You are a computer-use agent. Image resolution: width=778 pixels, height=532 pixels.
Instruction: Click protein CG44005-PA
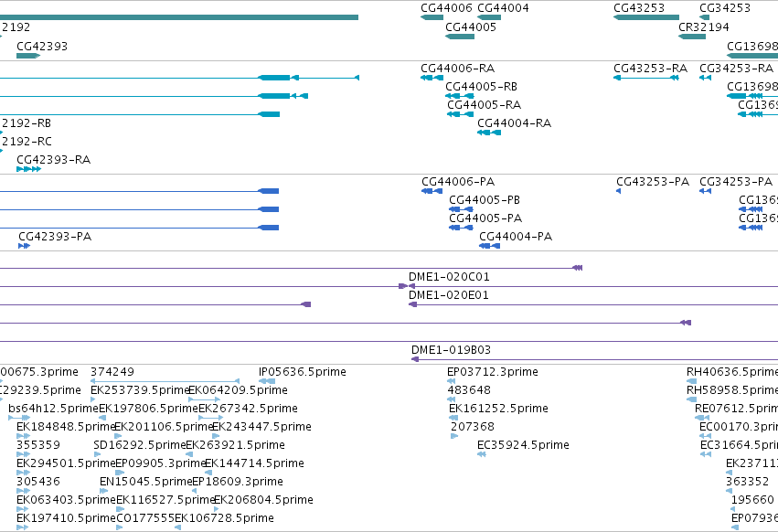click(x=485, y=218)
